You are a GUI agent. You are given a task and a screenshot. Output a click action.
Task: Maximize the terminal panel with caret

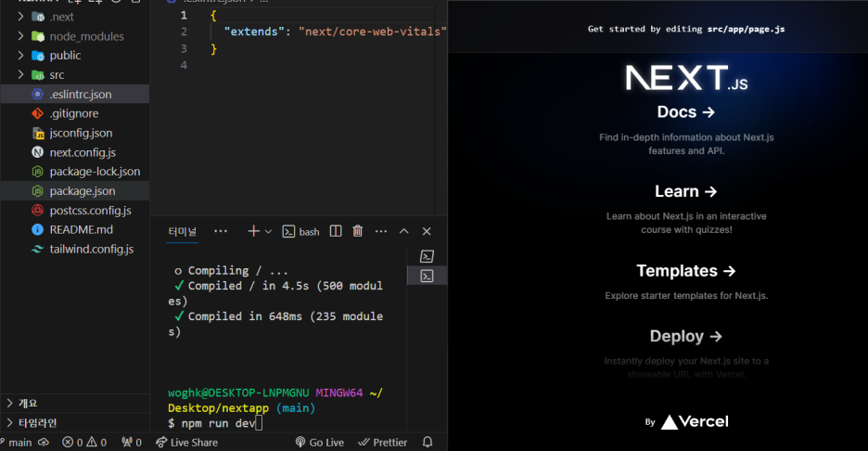click(404, 231)
